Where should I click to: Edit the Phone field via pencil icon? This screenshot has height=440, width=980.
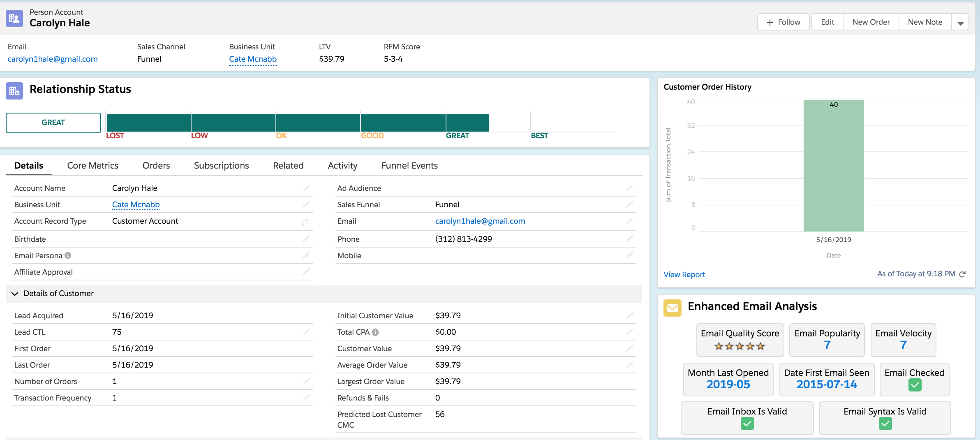(630, 239)
